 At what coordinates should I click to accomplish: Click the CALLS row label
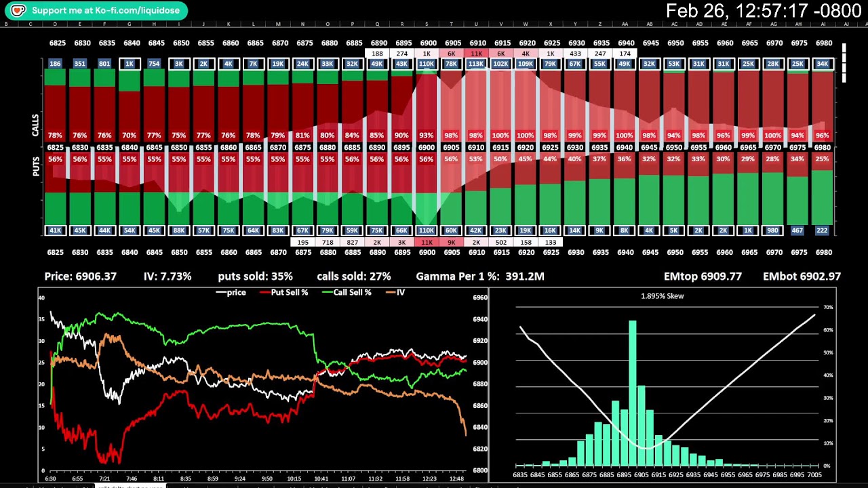click(35, 125)
